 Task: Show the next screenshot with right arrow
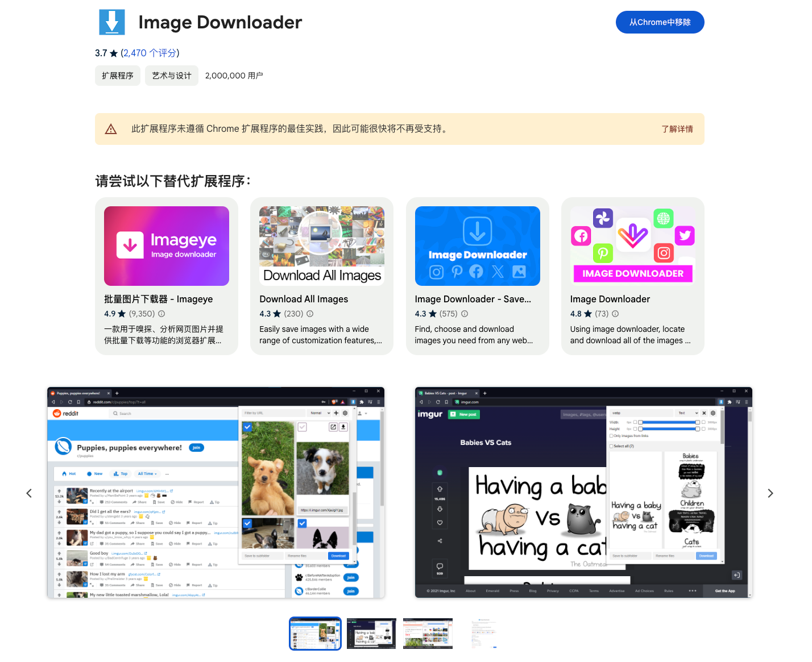click(770, 493)
